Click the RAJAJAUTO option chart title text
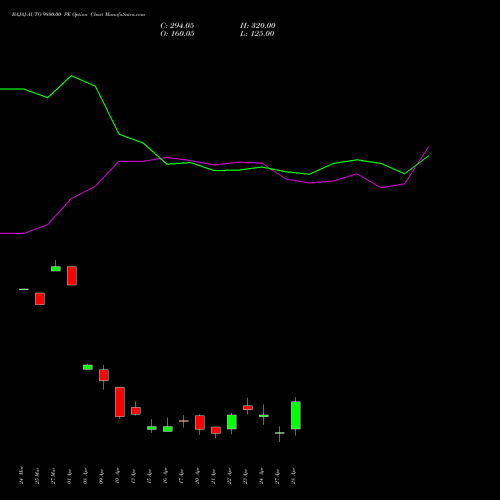This screenshot has width=500, height=500. pyautogui.click(x=78, y=15)
